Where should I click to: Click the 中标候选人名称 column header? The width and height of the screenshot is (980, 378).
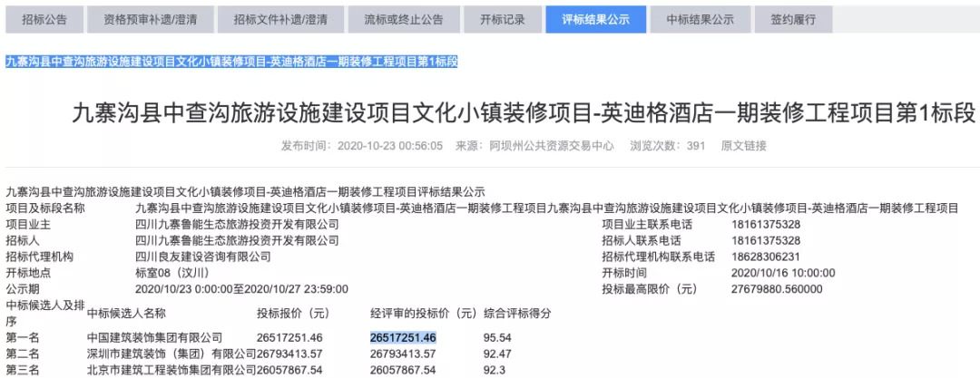point(126,313)
